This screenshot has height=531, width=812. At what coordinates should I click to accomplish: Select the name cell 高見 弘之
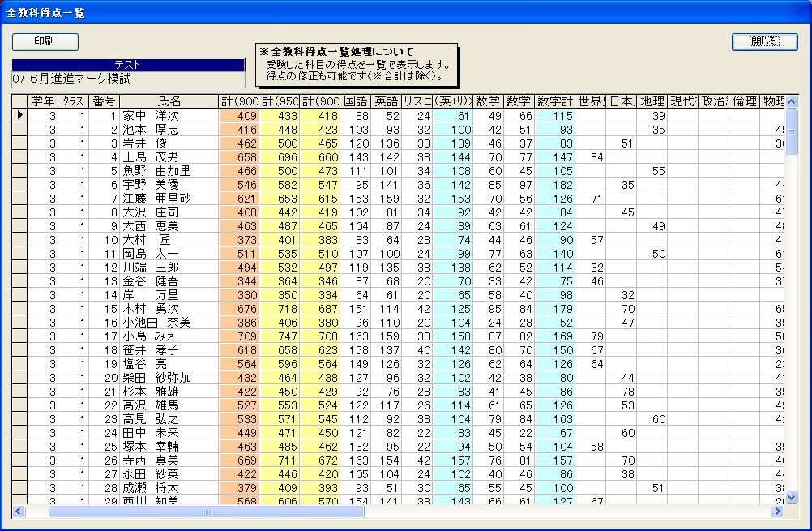169,419
